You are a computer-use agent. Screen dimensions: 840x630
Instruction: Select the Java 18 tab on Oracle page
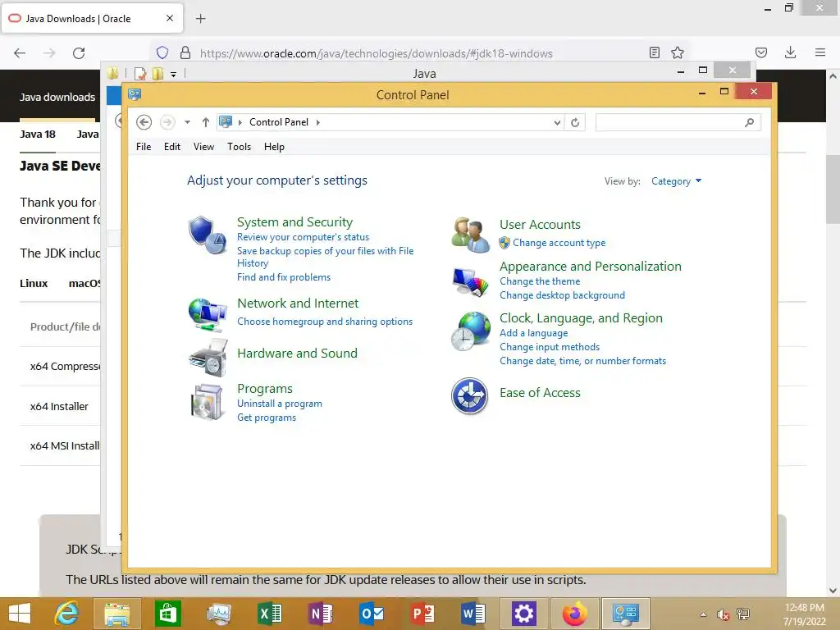pos(38,135)
